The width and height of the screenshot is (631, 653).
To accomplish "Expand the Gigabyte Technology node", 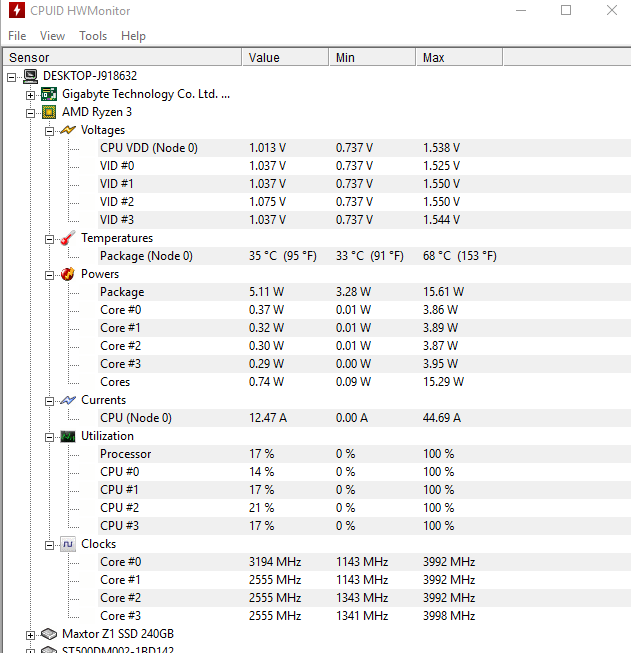I will tap(30, 95).
